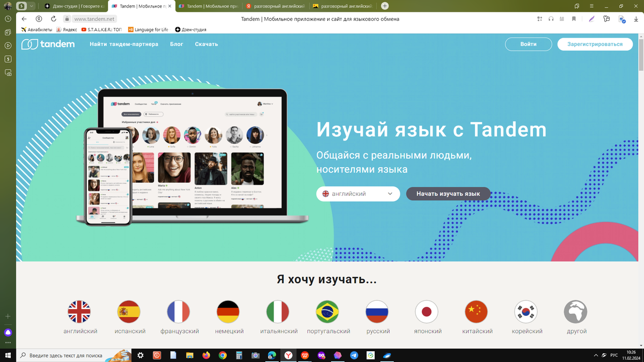Choose the Chinese flag in language row
Image resolution: width=644 pixels, height=362 pixels.
[476, 312]
